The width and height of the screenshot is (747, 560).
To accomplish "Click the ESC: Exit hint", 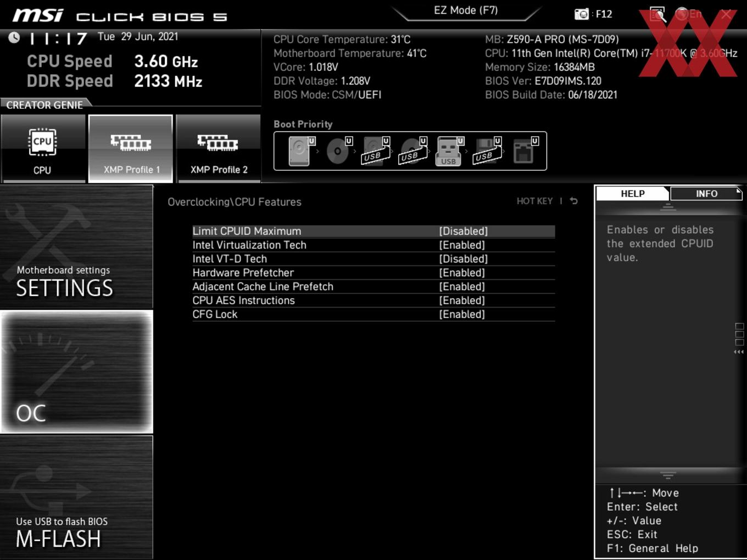I will point(632,534).
